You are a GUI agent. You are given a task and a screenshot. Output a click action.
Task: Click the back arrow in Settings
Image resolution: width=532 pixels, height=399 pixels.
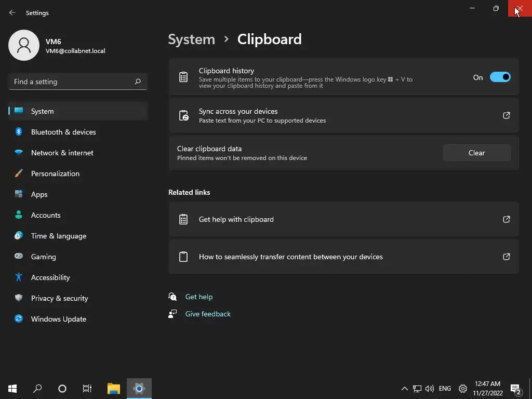pyautogui.click(x=12, y=12)
